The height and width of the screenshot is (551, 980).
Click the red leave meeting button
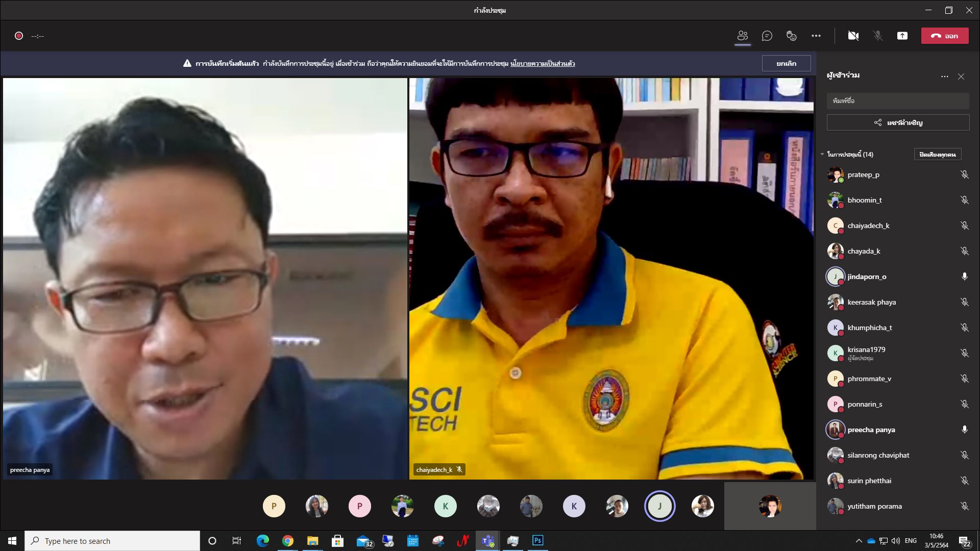(x=944, y=36)
